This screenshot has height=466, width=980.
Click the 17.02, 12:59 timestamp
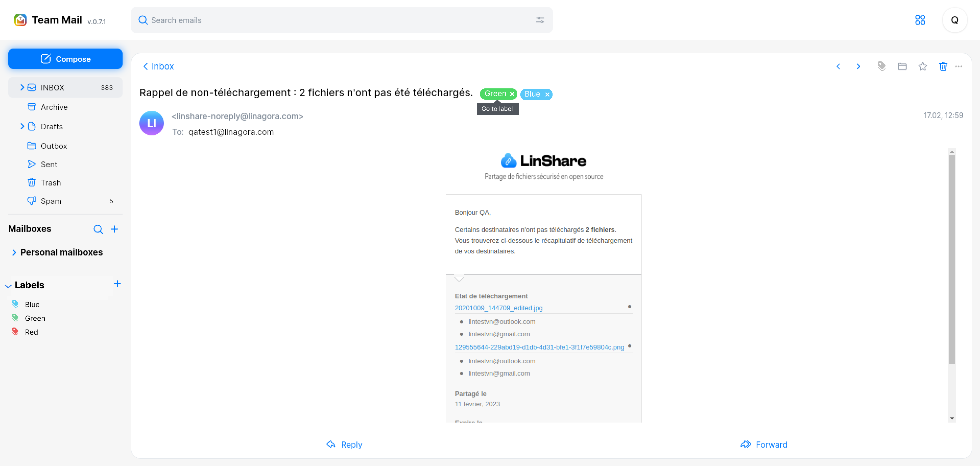tap(943, 115)
